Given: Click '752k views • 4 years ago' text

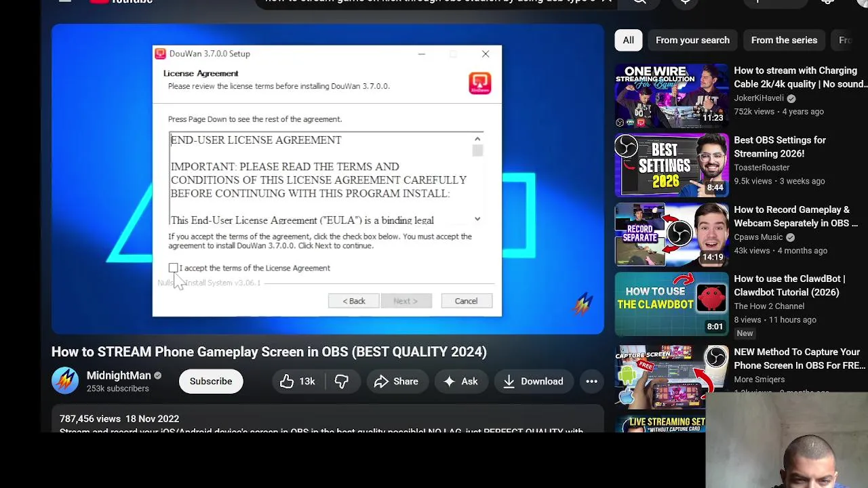Looking at the screenshot, I should click(778, 112).
